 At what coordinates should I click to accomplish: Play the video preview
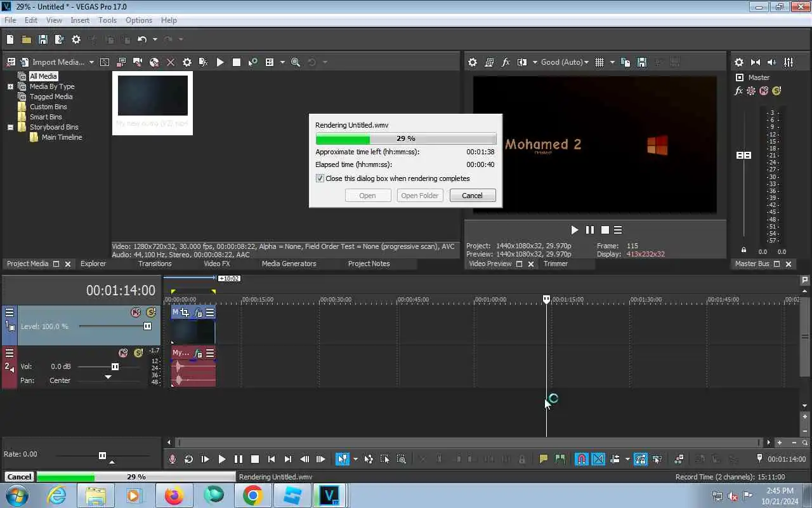tap(575, 230)
